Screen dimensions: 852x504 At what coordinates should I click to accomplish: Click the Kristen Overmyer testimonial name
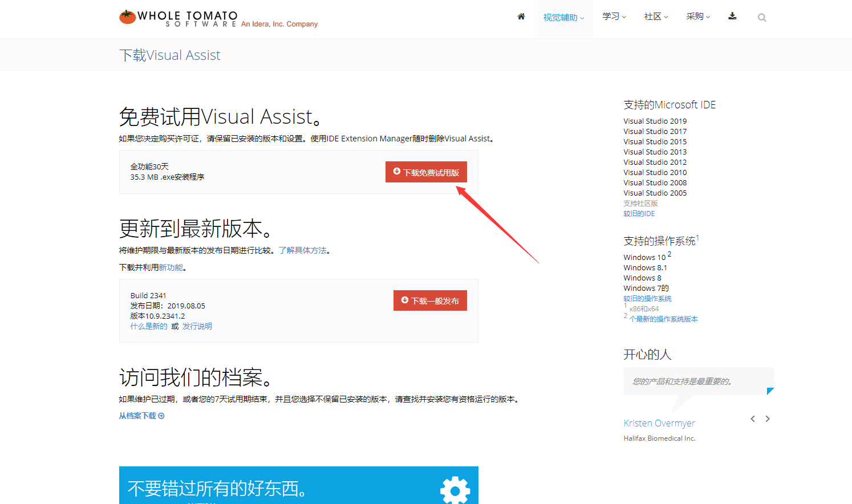(659, 423)
